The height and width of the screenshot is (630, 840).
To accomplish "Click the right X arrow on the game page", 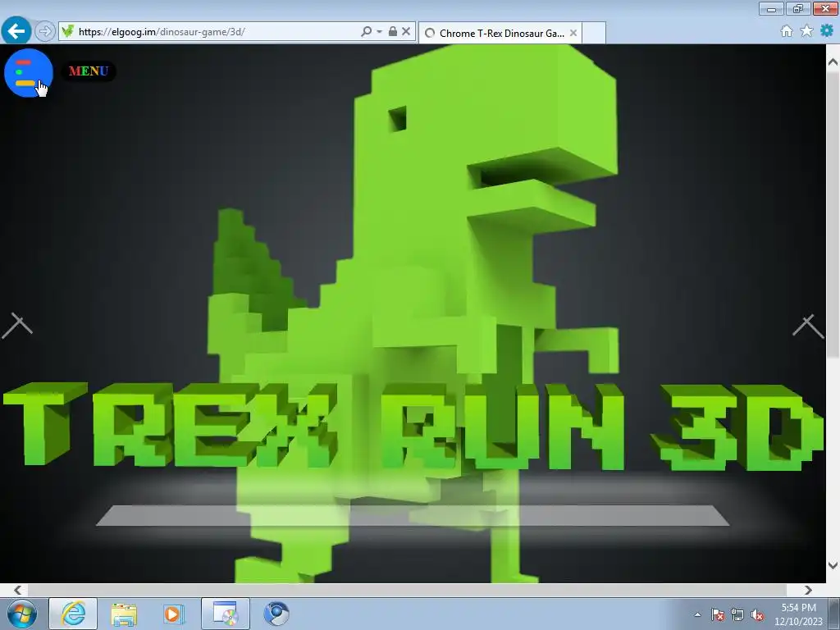I will [x=808, y=326].
